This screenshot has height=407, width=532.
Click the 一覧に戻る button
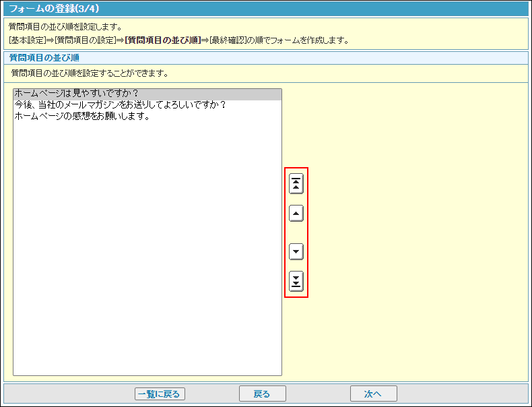[160, 394]
